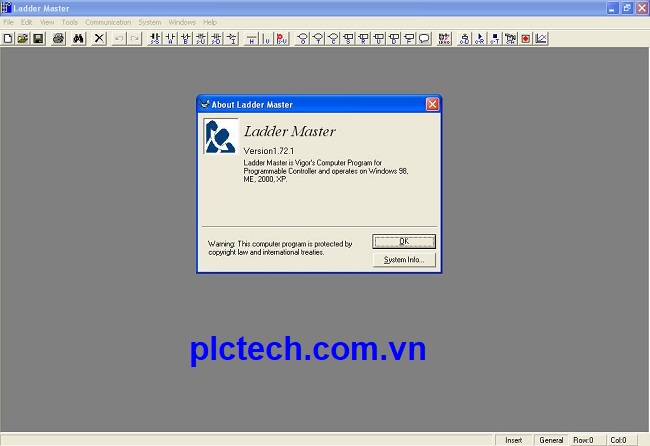Click the Insert status bar indicator
This screenshot has width=650, height=446.
[x=514, y=440]
